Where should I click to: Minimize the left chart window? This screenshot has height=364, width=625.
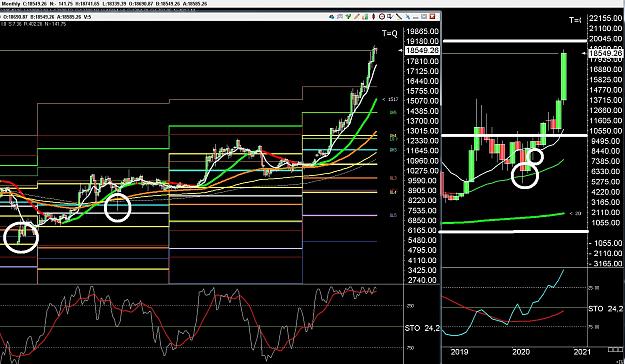coord(416,17)
